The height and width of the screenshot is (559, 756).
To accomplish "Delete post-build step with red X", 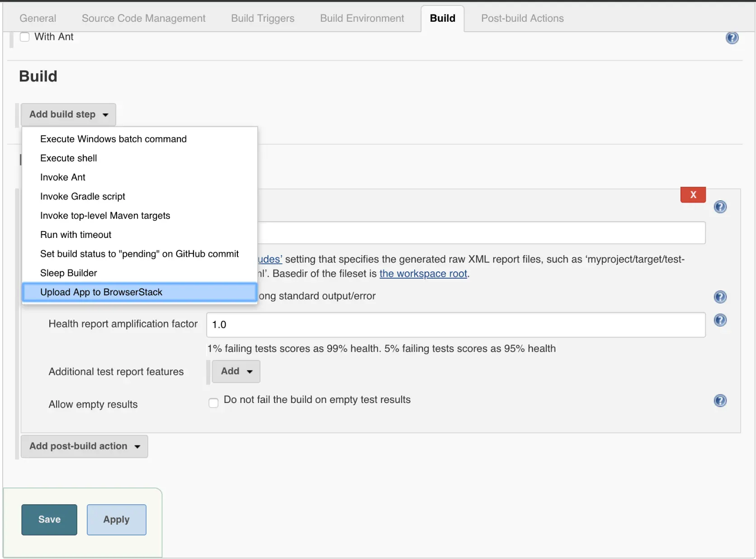I will (x=693, y=195).
